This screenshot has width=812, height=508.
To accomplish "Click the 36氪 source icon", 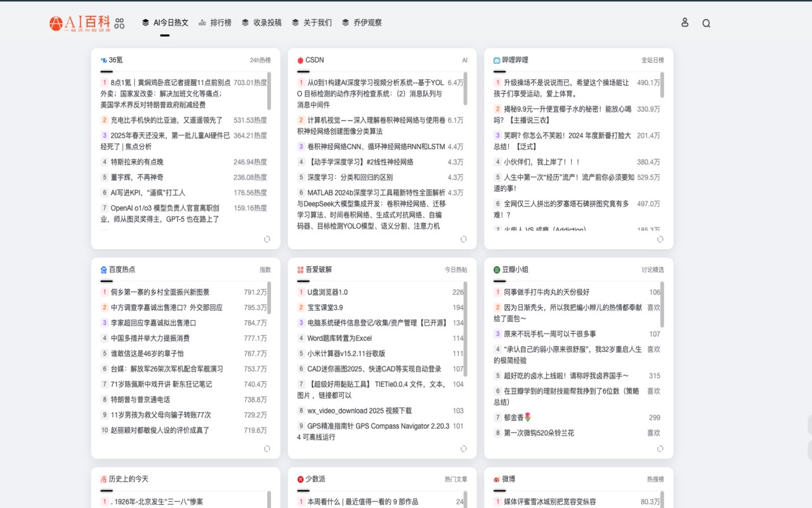I will pyautogui.click(x=103, y=60).
